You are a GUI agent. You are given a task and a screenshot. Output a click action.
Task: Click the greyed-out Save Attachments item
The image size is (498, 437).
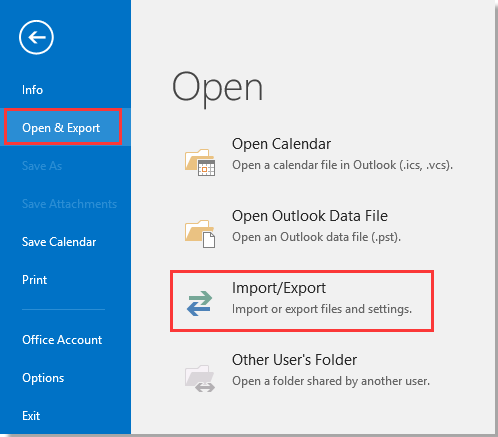tap(69, 204)
